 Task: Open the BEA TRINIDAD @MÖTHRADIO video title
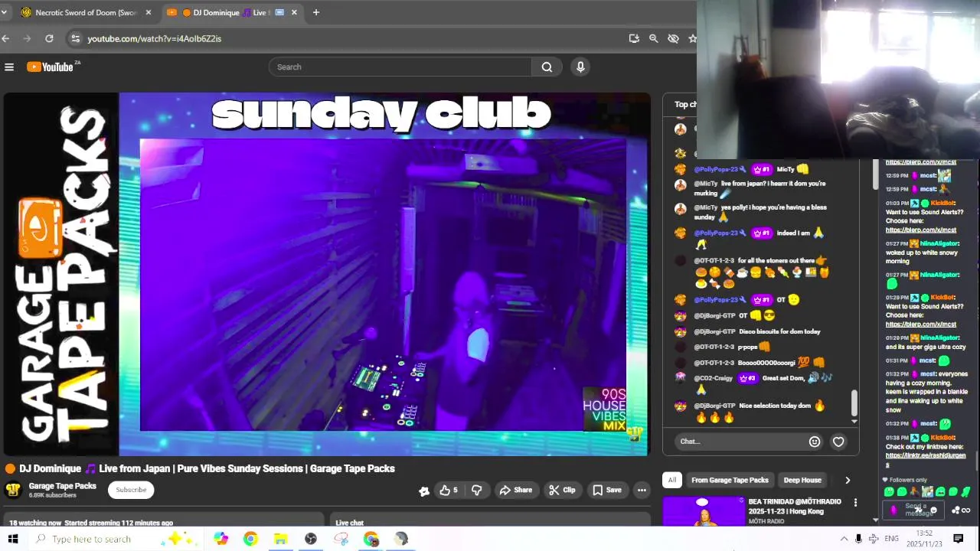click(x=795, y=507)
